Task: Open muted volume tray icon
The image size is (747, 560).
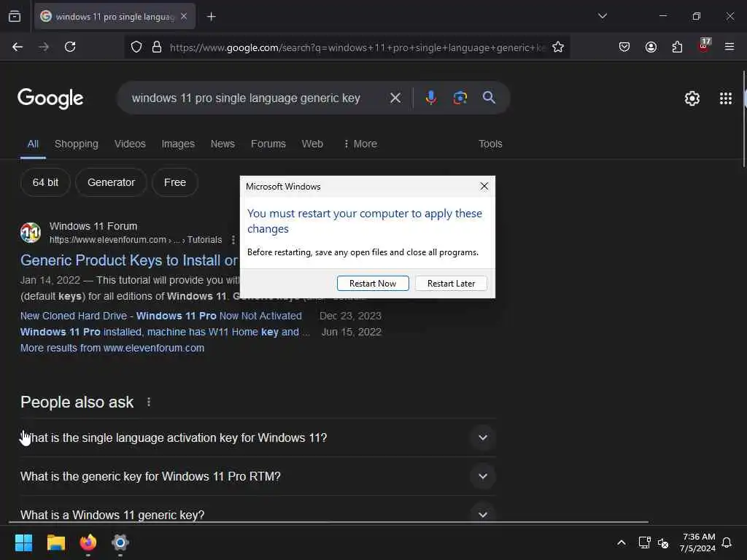Action: tap(662, 542)
